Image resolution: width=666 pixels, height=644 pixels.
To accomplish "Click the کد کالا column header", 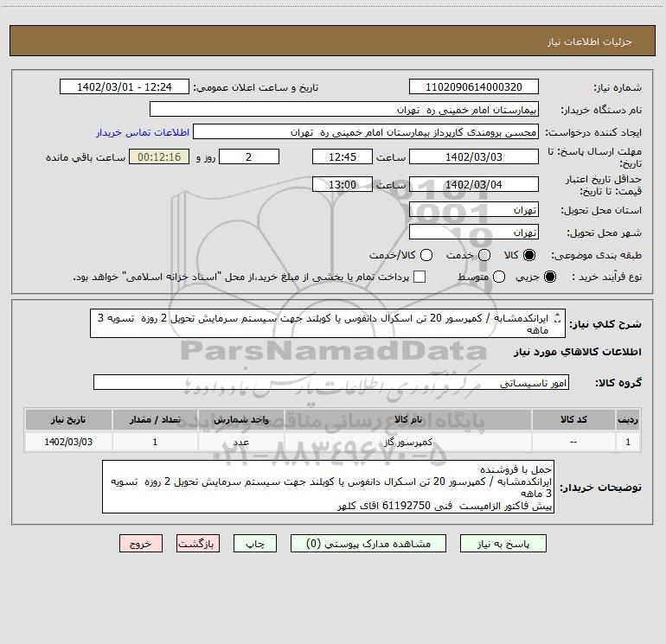I will click(573, 419).
